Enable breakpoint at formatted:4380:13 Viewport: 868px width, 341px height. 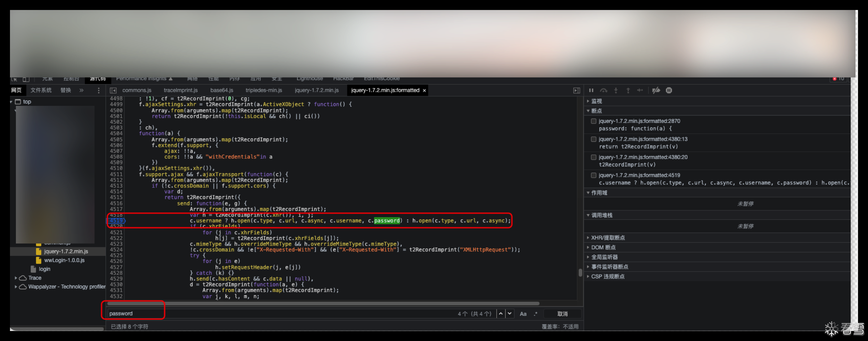tap(594, 139)
